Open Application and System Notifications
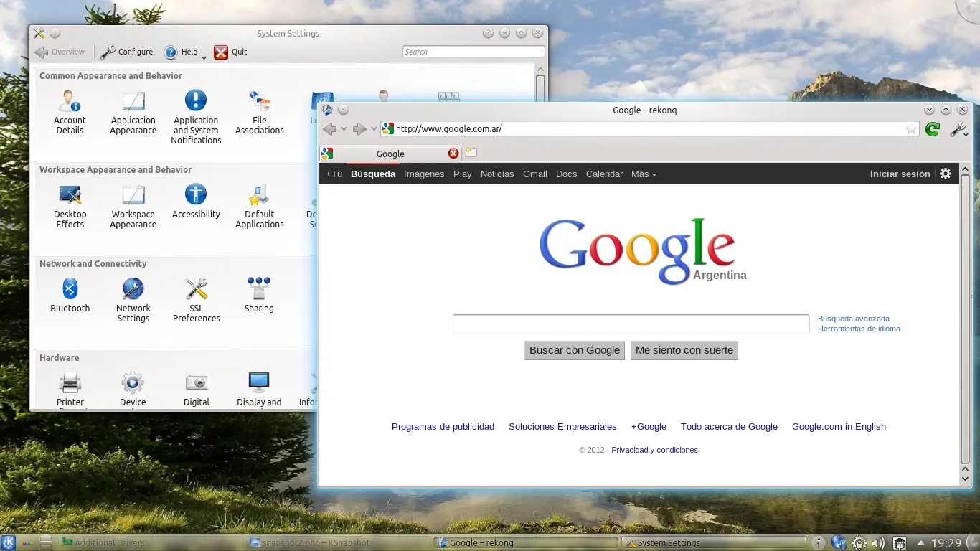This screenshot has height=551, width=980. [x=196, y=117]
